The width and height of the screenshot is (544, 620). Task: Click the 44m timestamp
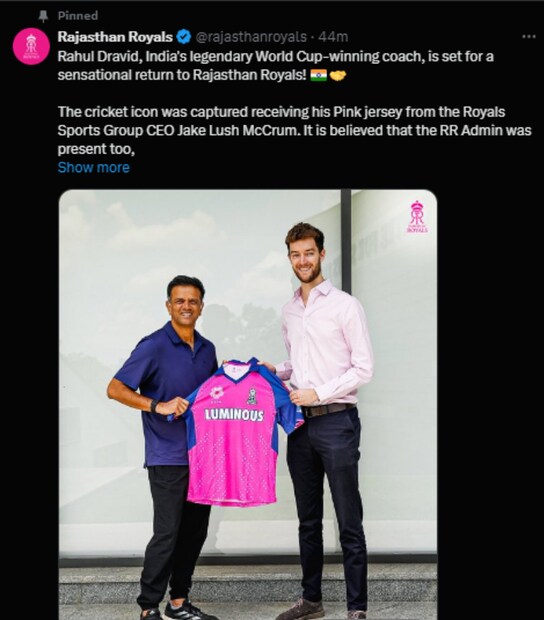coord(333,37)
